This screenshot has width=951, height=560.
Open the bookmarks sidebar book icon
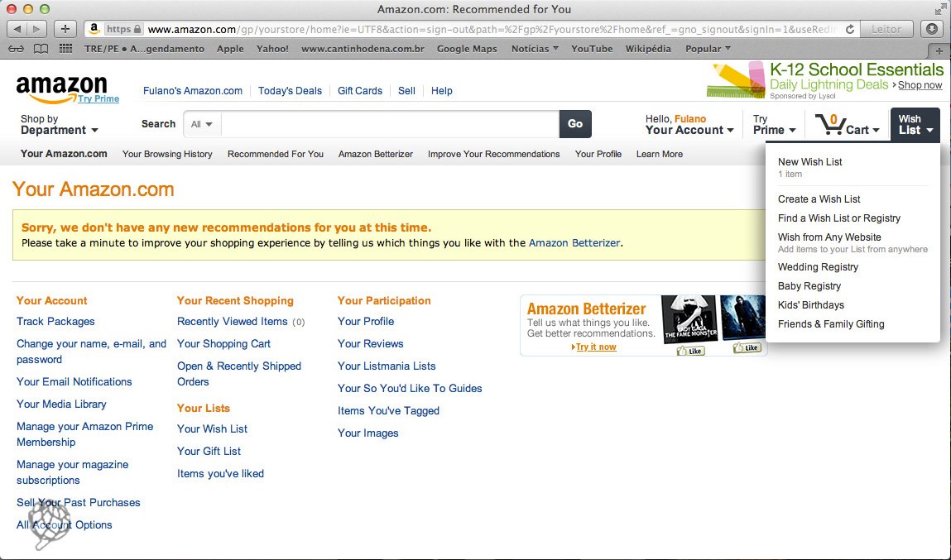(x=41, y=47)
